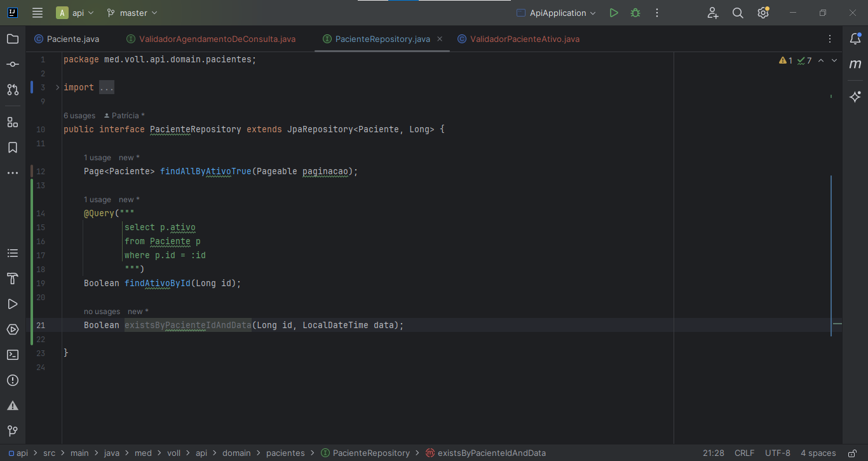868x461 pixels.
Task: Open the warnings count inspection widget
Action: click(x=785, y=60)
